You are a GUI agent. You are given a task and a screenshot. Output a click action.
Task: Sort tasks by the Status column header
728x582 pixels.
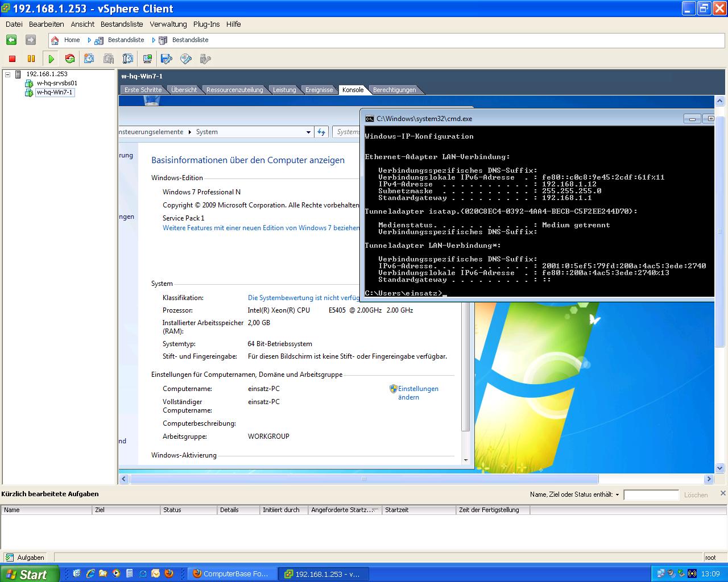[x=189, y=510]
